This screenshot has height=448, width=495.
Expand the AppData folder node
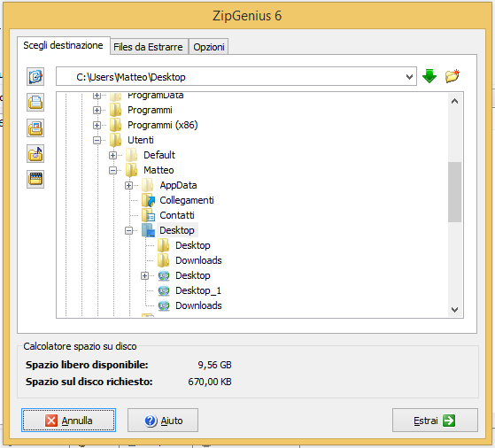(x=128, y=185)
